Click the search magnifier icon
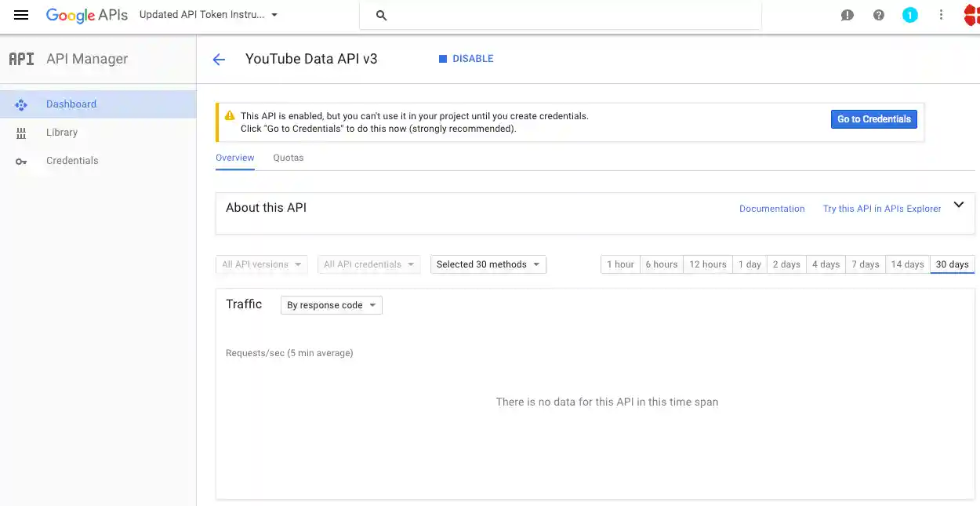 (x=381, y=15)
